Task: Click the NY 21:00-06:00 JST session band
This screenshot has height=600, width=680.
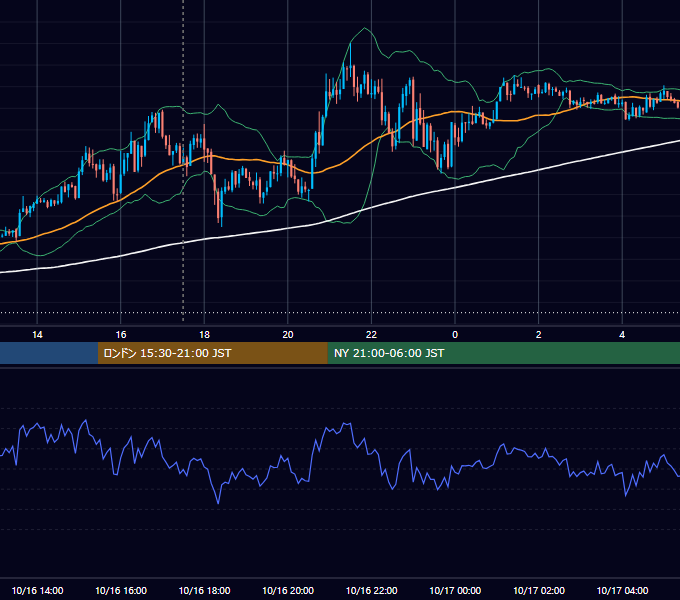Action: [x=503, y=353]
